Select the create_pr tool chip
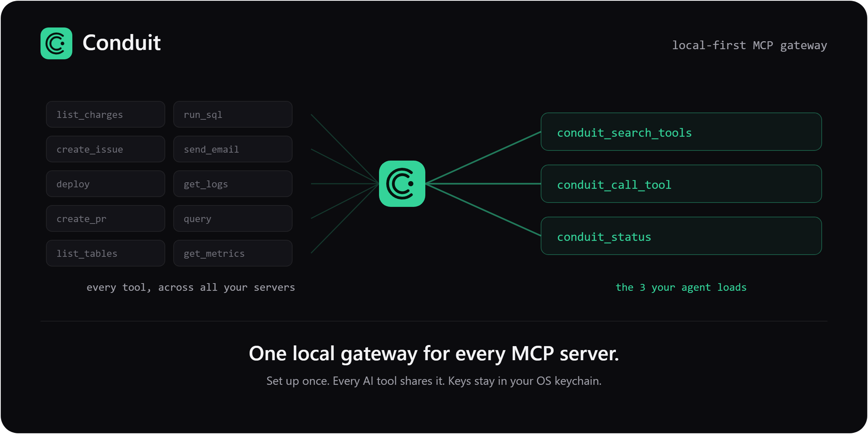 (x=106, y=218)
